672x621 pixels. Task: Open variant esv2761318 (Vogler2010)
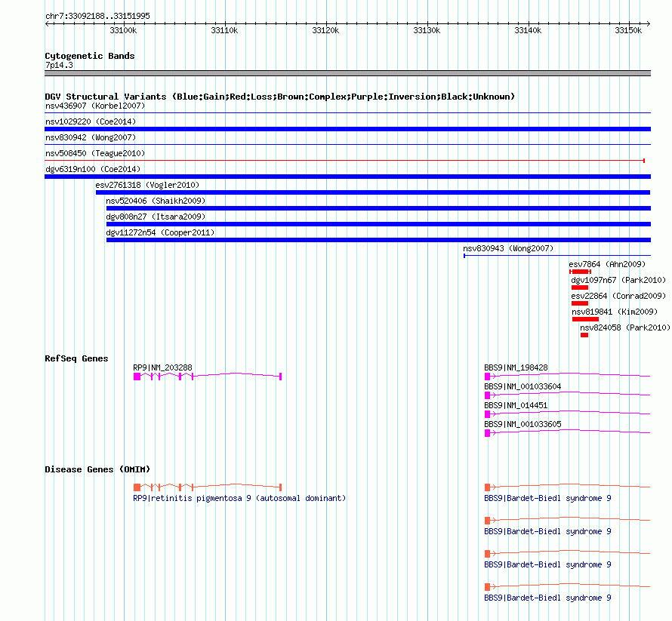[x=147, y=185]
